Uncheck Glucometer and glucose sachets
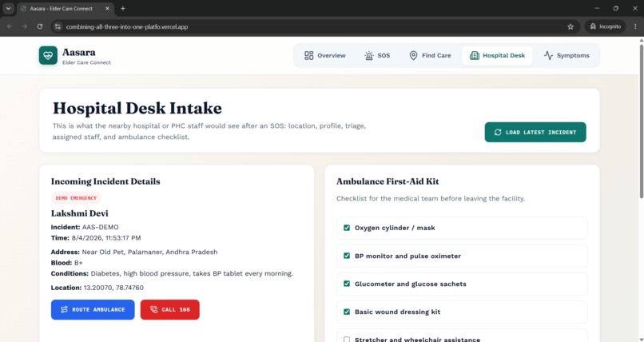Screen dimensions: 644x342 click(x=347, y=284)
